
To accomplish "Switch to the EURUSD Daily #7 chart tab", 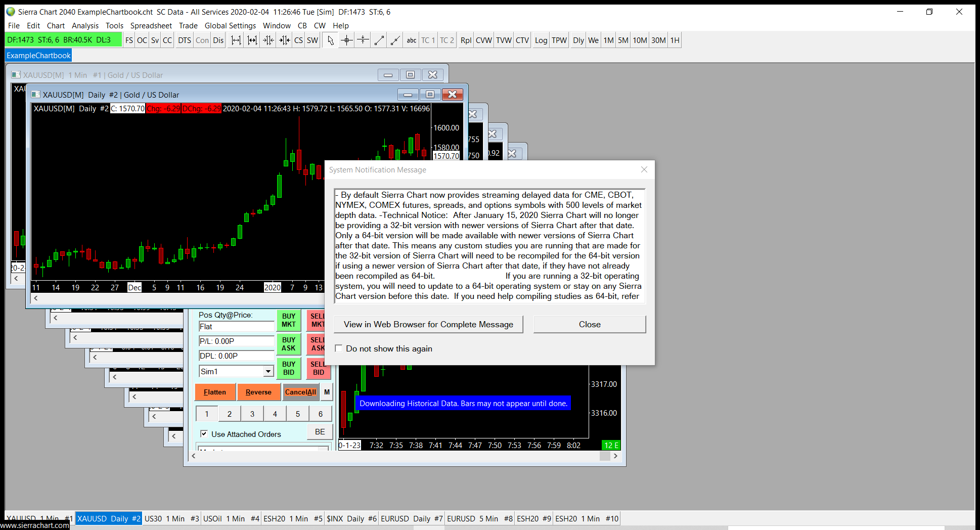I will tap(412, 518).
